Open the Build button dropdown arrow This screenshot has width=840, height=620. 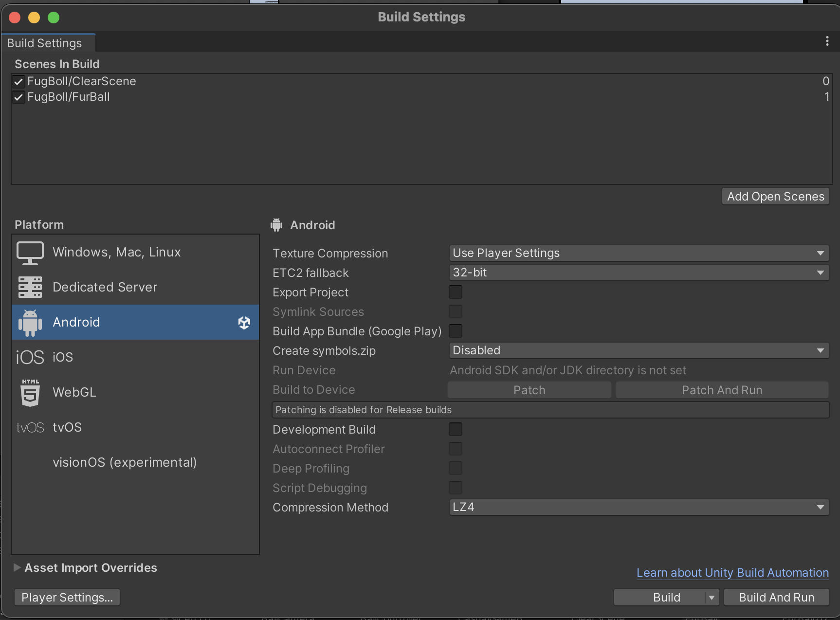point(712,598)
